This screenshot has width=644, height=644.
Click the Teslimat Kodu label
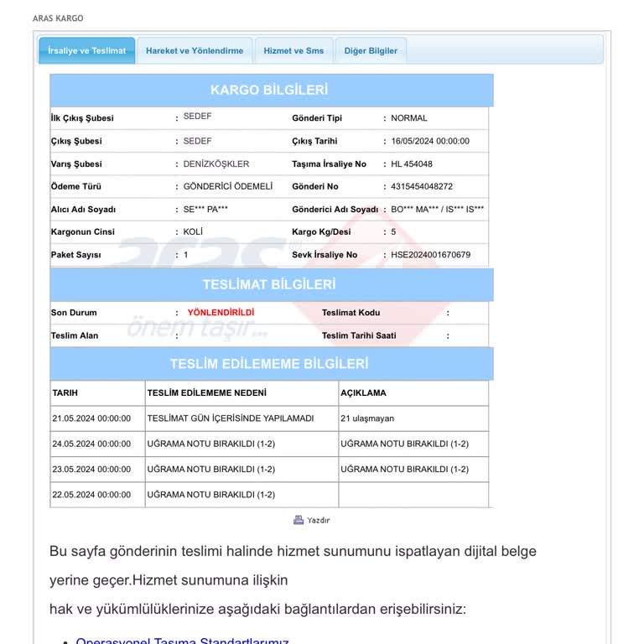(351, 313)
